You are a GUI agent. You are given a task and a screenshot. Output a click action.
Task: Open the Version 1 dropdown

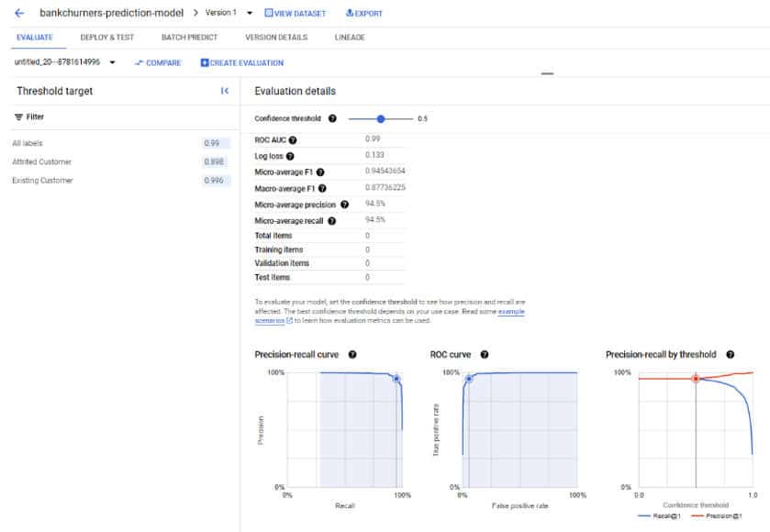tap(251, 14)
